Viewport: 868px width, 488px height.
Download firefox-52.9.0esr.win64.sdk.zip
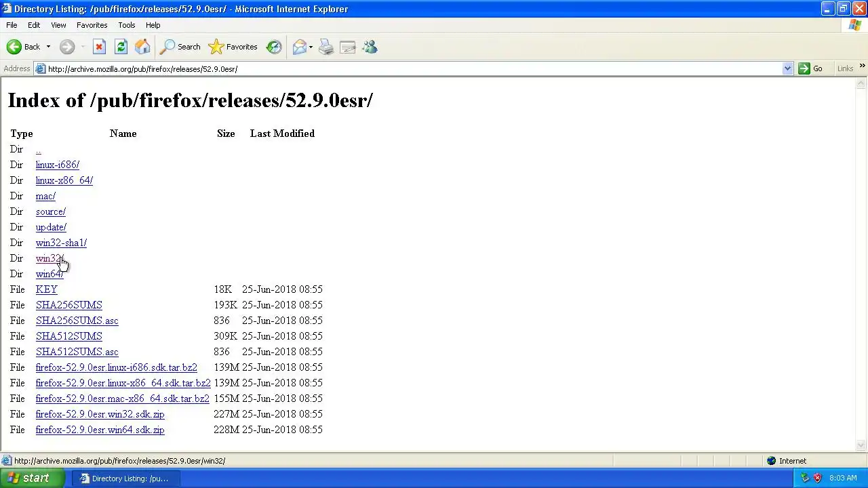[100, 430]
